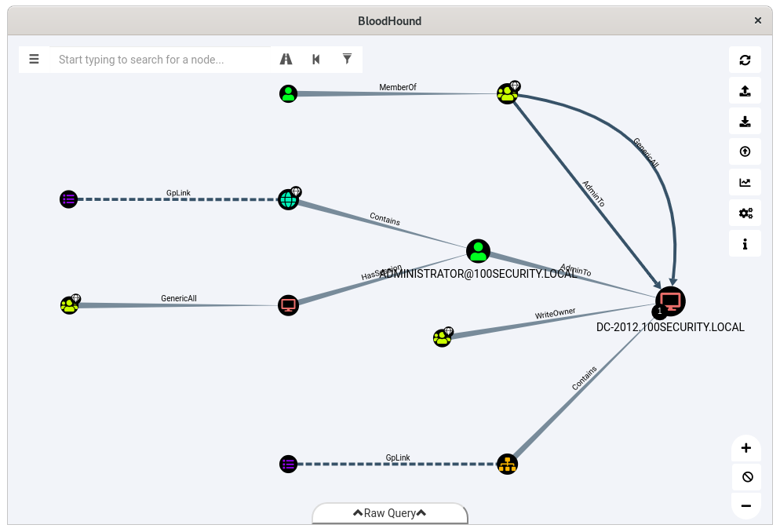Click the ADMINISTRATOR@100SECURITY.LOCAL label

pos(478,274)
